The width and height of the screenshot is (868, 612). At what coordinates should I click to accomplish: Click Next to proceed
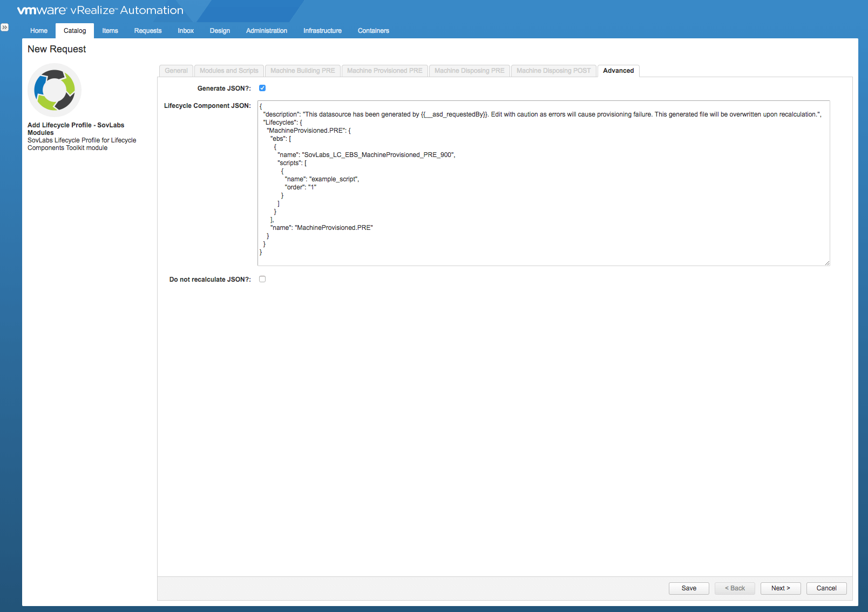pos(781,588)
